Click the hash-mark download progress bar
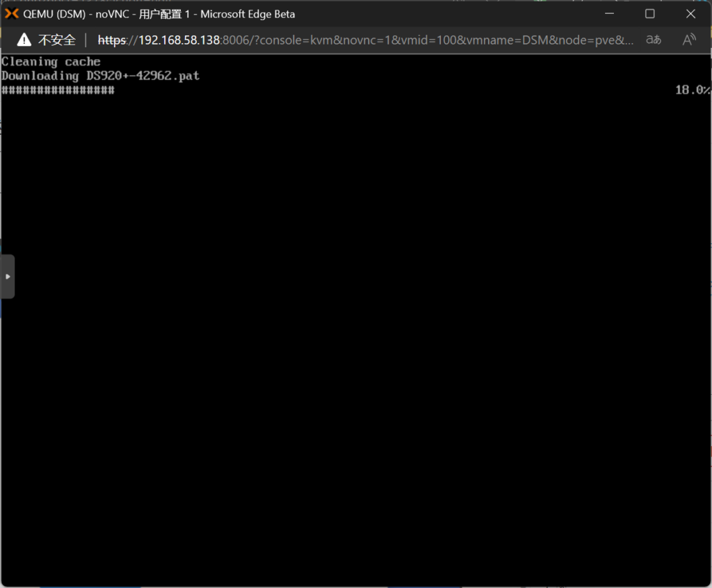712x588 pixels. (58, 90)
